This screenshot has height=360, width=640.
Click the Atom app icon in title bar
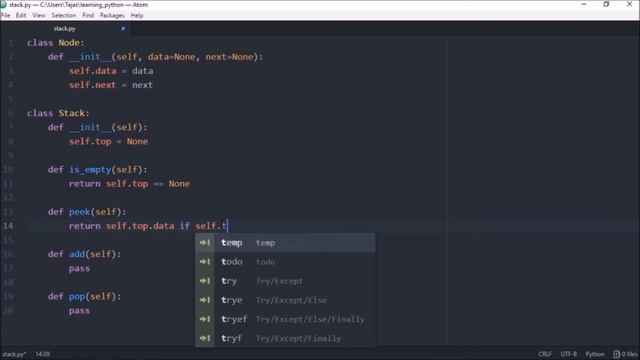coord(4,5)
